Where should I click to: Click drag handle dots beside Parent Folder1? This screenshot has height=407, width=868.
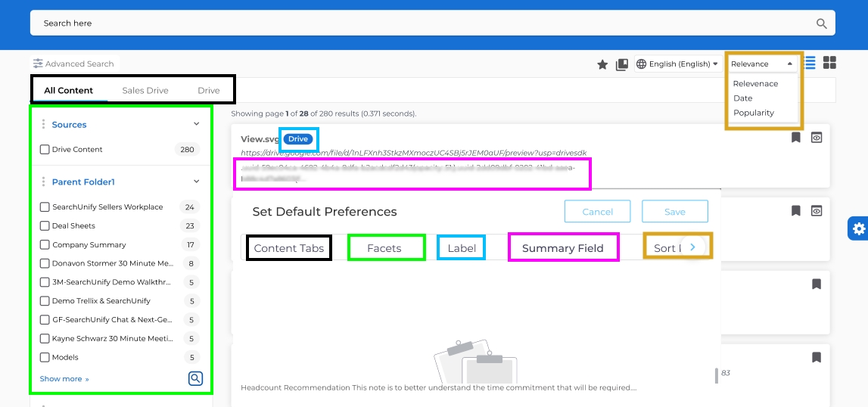43,182
